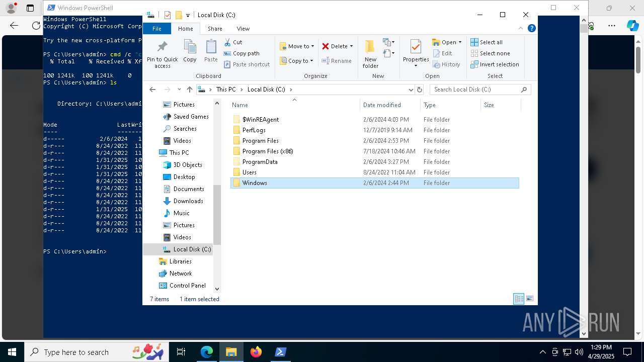This screenshot has height=362, width=644.
Task: Switch to details view layout
Action: click(519, 299)
